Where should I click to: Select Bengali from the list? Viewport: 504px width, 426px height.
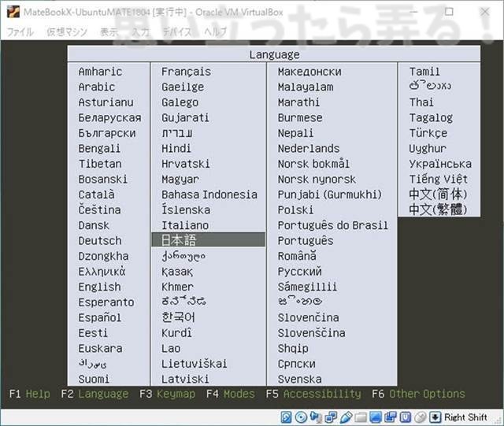(99, 149)
